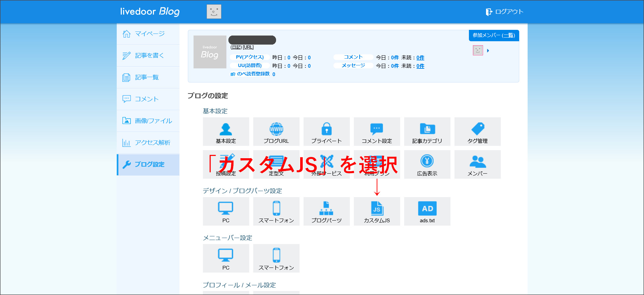
Task: Click the UU(訪問者) label
Action: point(250,66)
